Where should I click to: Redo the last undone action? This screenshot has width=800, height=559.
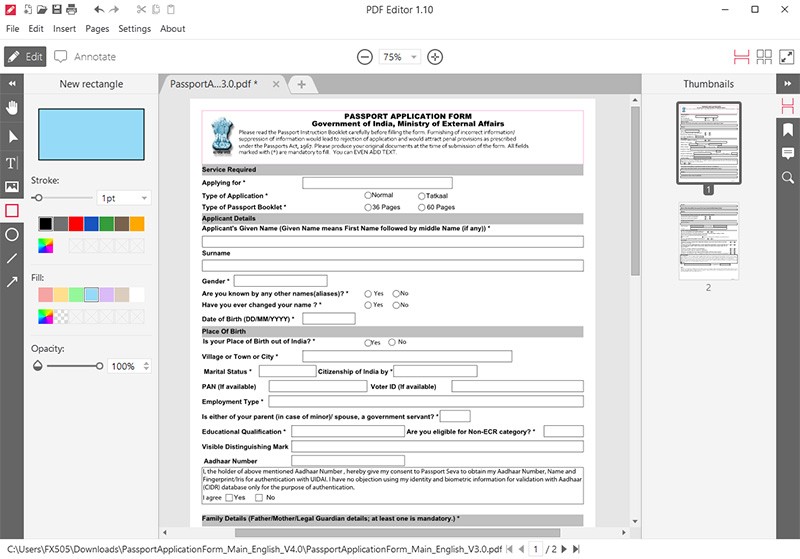[114, 9]
